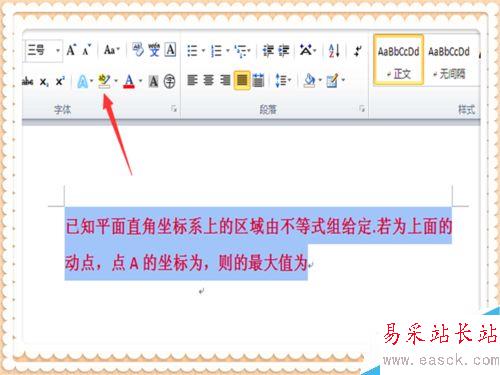Click the Clear Formatting eraser icon
Screen dimensions: 500x375
tap(138, 50)
